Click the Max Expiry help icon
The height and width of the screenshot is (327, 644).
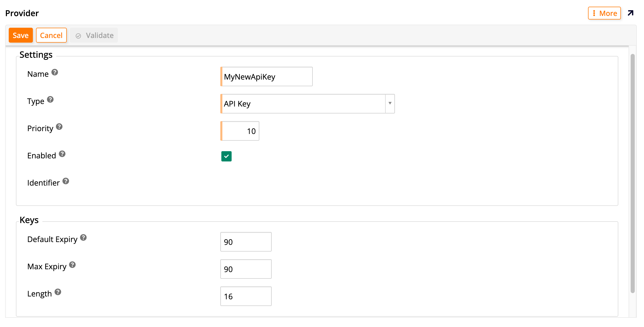pyautogui.click(x=72, y=265)
